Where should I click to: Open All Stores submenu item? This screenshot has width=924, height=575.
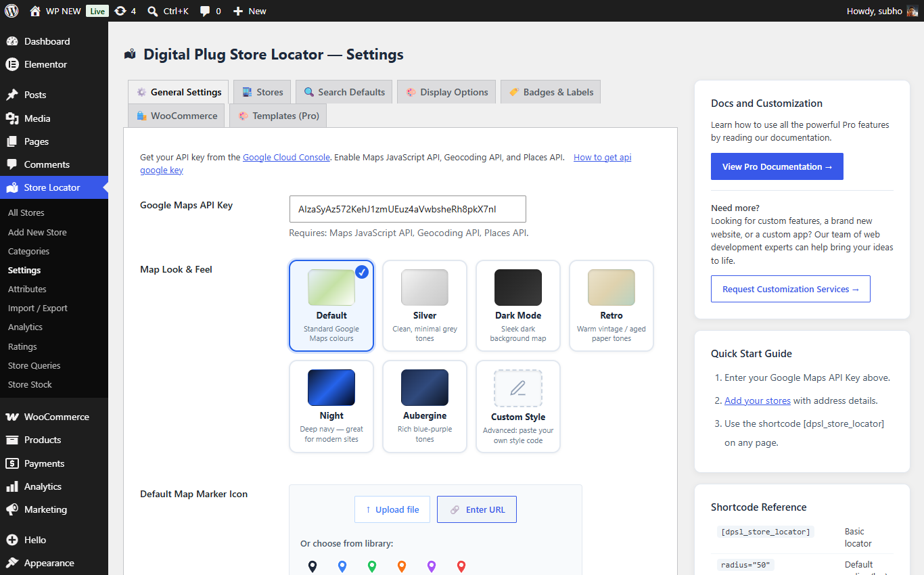[x=26, y=212]
